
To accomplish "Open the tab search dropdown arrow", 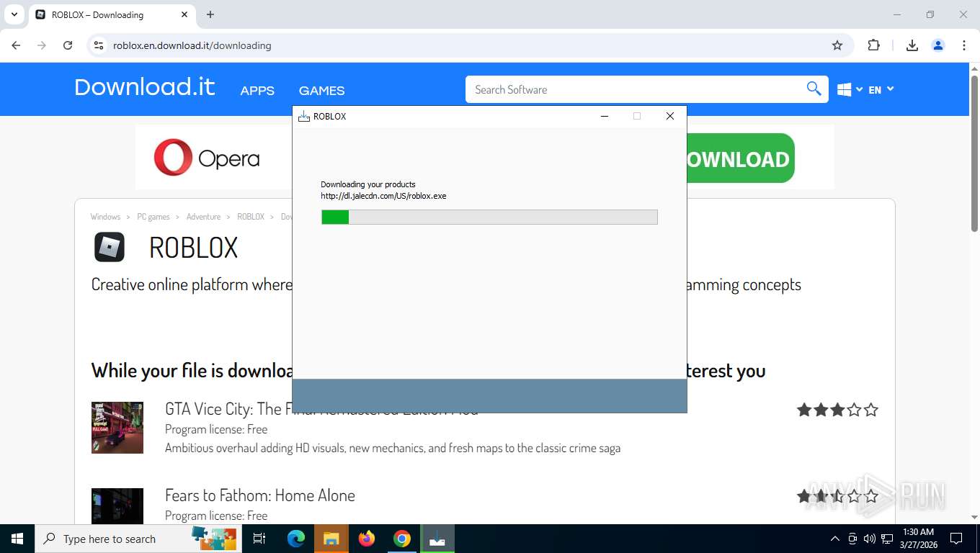I will [14, 14].
